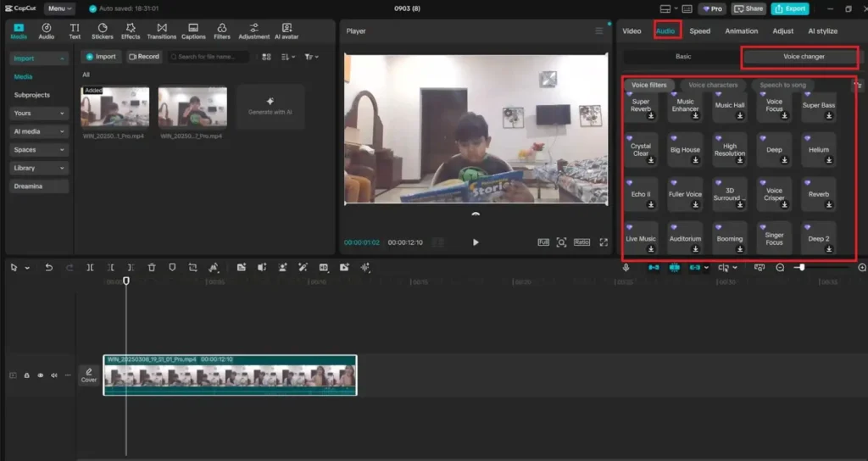
Task: Click the fullscreen expand icon in player
Action: (604, 242)
